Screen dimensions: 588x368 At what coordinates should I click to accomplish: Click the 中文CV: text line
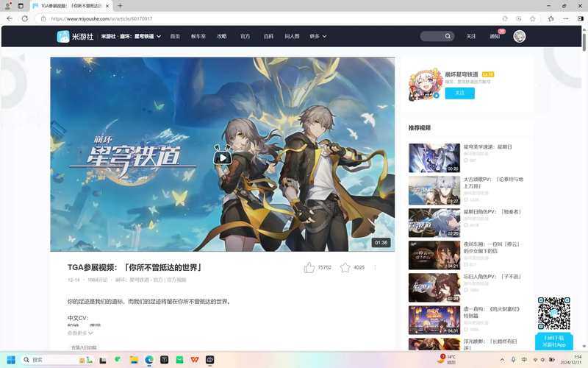pyautogui.click(x=78, y=318)
